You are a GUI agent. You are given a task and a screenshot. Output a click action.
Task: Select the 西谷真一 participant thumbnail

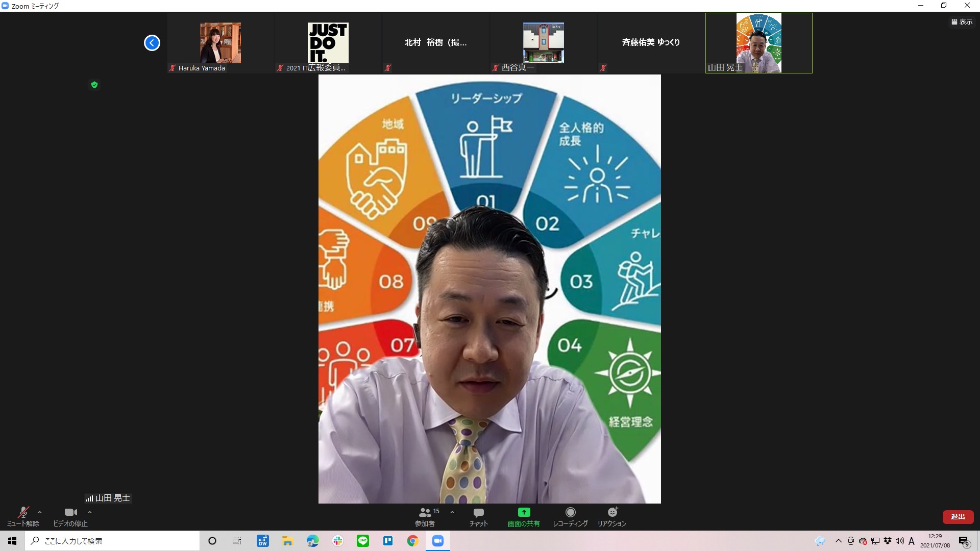(544, 43)
